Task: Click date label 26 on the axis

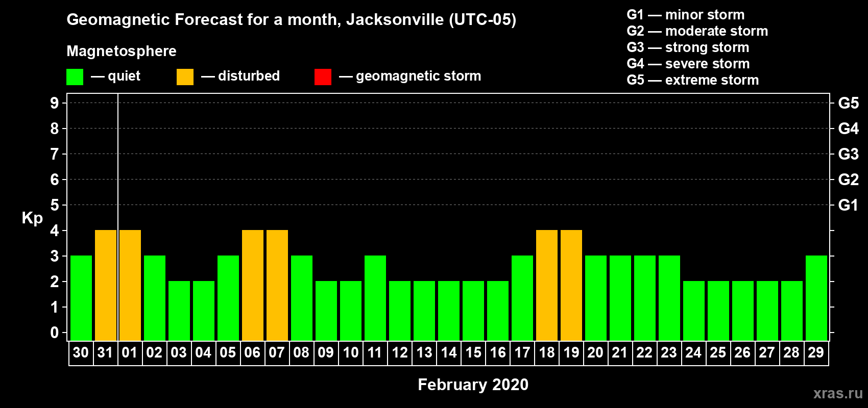Action: 742,352
